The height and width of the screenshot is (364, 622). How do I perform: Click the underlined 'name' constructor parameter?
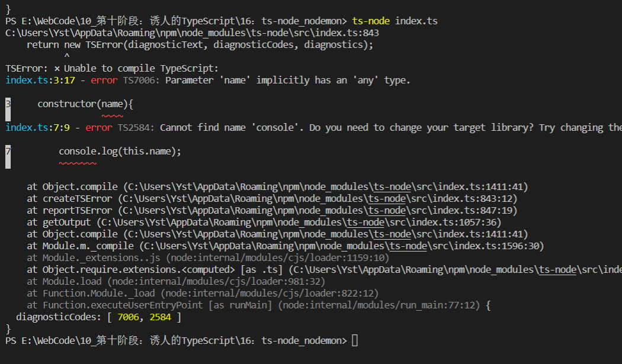(113, 104)
